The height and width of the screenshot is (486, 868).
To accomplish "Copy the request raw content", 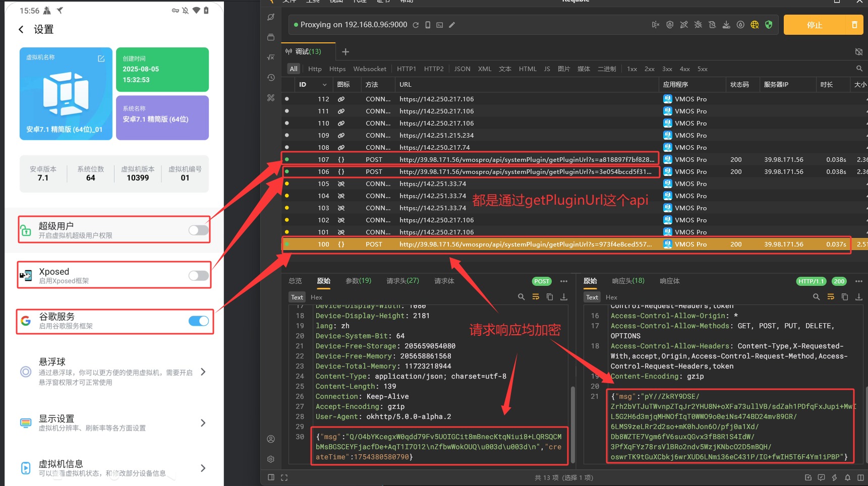I will click(x=550, y=297).
